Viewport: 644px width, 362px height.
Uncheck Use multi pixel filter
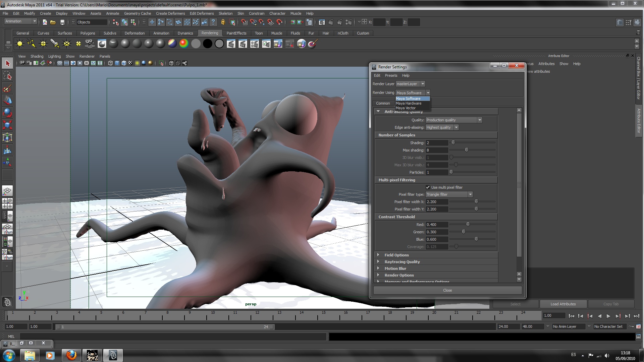click(428, 187)
